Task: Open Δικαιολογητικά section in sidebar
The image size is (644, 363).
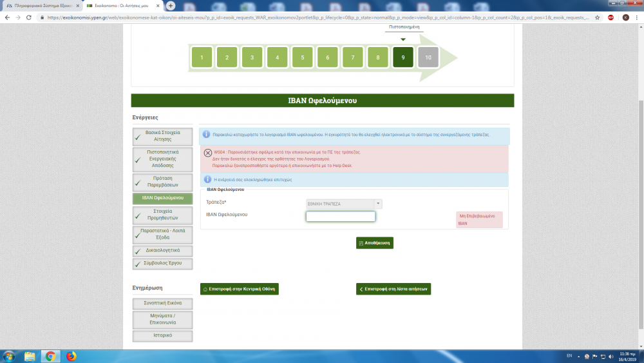Action: [x=162, y=250]
